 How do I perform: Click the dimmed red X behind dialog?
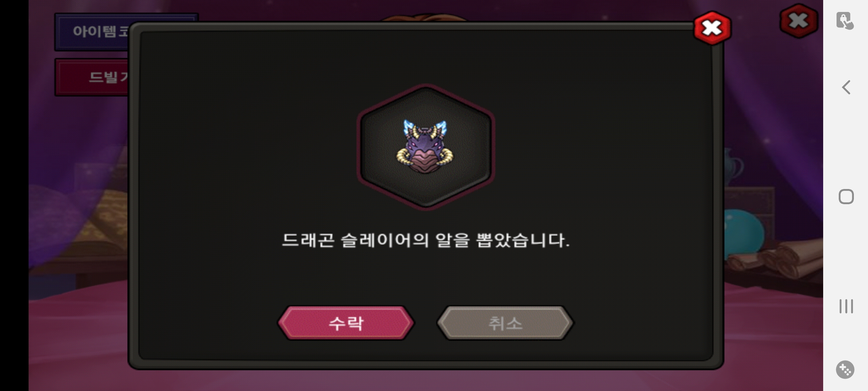(x=799, y=21)
